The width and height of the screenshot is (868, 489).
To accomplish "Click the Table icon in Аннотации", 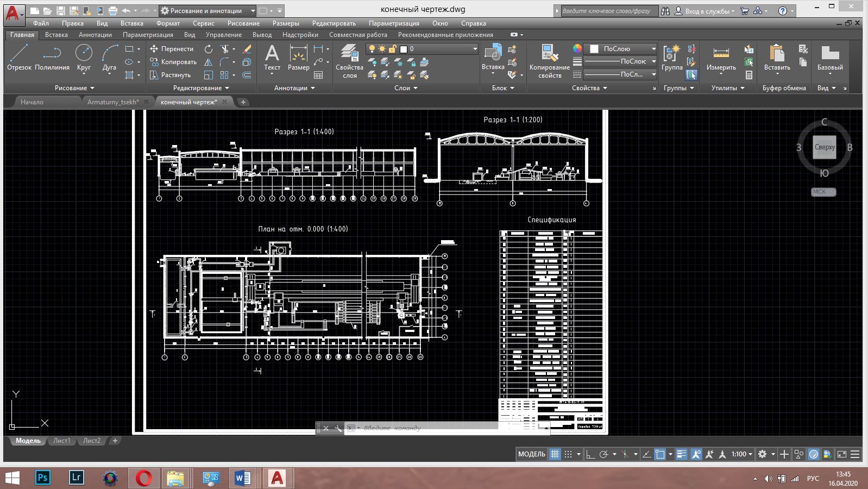I will [319, 75].
